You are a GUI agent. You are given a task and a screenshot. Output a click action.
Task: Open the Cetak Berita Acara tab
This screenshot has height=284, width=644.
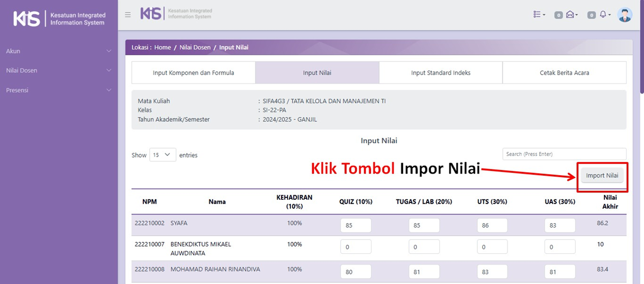tap(564, 73)
